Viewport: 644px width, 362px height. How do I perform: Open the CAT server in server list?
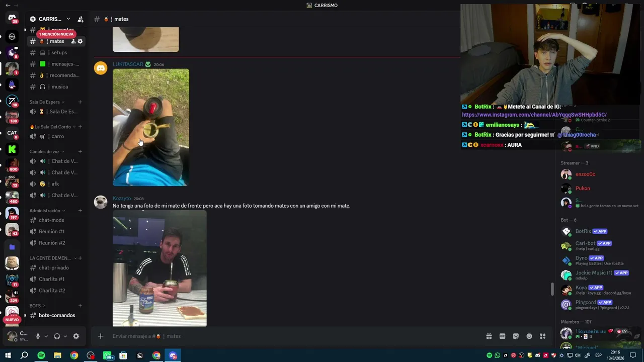click(x=12, y=133)
